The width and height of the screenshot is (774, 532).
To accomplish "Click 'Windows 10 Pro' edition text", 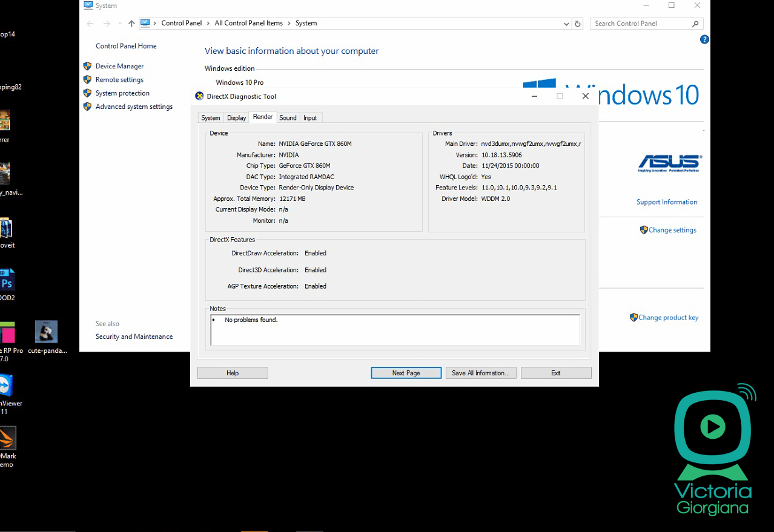I will point(240,82).
